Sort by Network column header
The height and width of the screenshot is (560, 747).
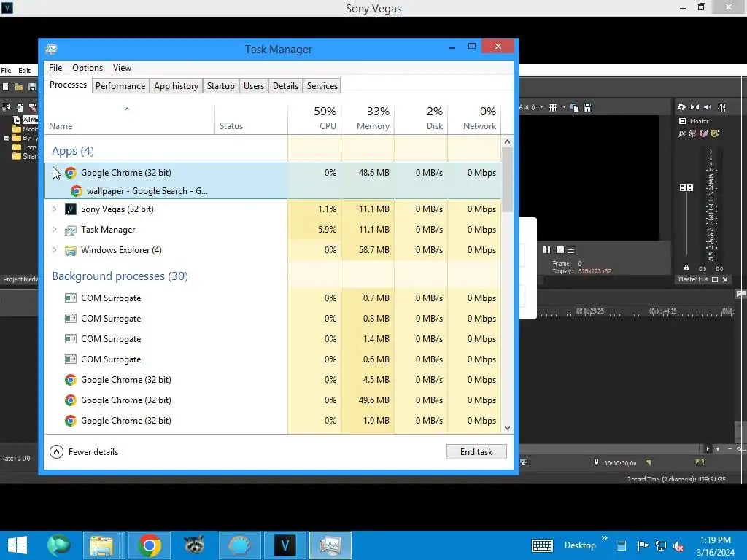tap(474, 118)
